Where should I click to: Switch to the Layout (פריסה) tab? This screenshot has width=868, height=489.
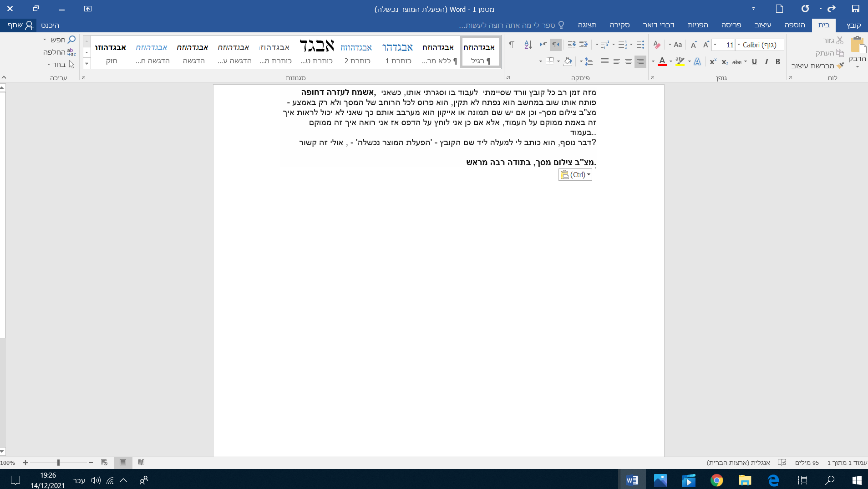point(731,25)
